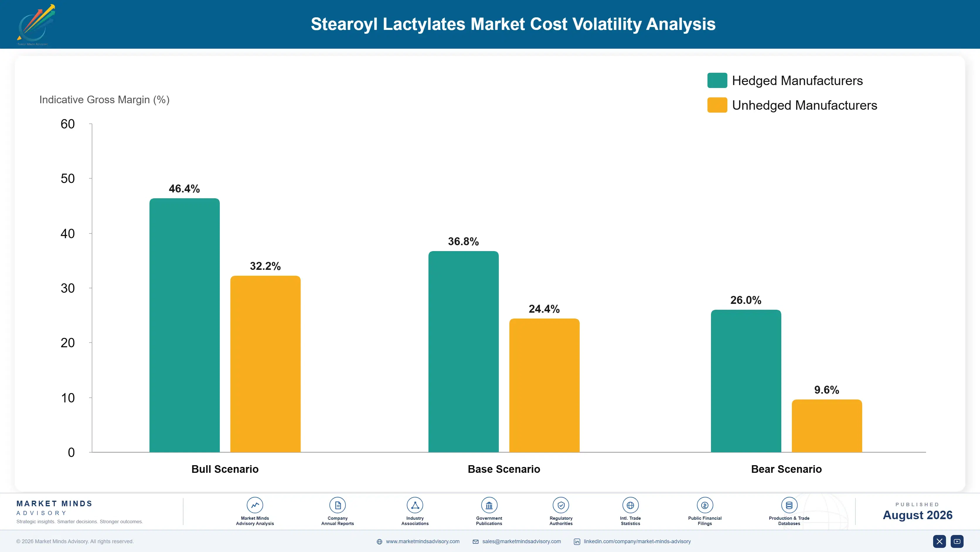Select the Unhedged Manufacturers legend label
The height and width of the screenshot is (552, 980).
click(805, 105)
